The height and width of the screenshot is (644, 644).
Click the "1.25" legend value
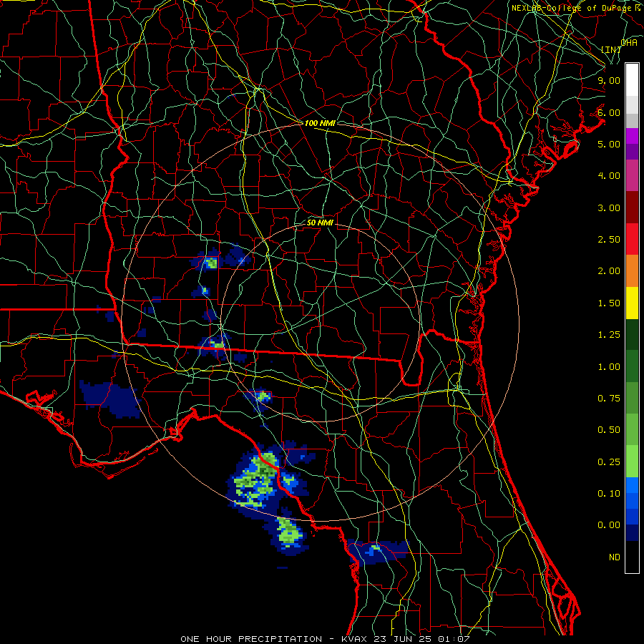point(609,335)
